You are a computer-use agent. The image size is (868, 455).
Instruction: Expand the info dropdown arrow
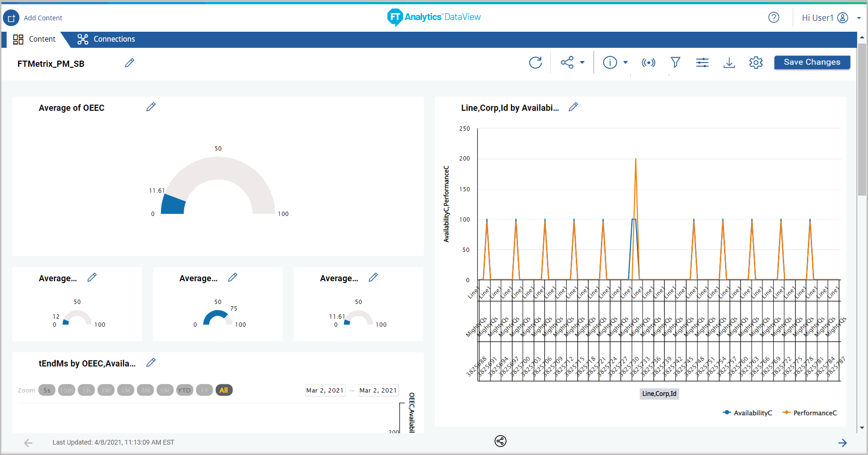(625, 62)
